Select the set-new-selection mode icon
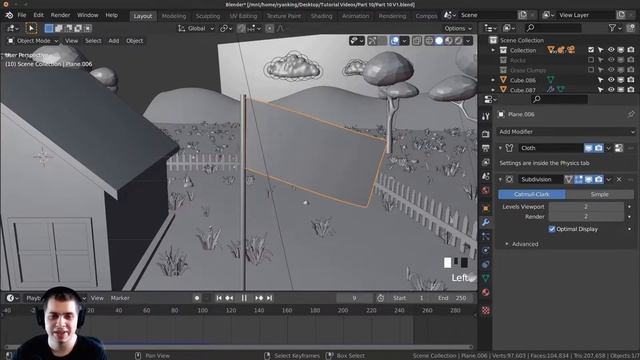This screenshot has width=640, height=360. pos(49,29)
